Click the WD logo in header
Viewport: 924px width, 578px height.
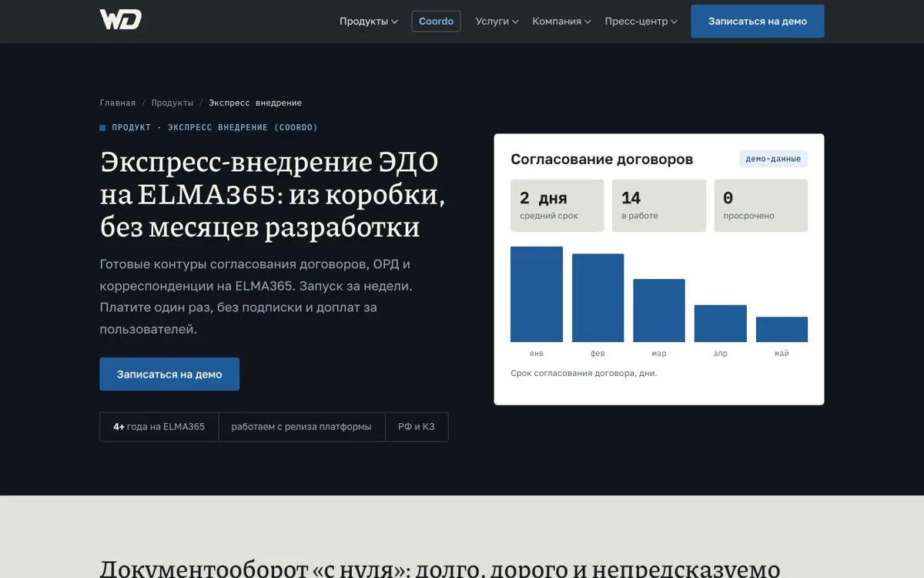tap(120, 20)
